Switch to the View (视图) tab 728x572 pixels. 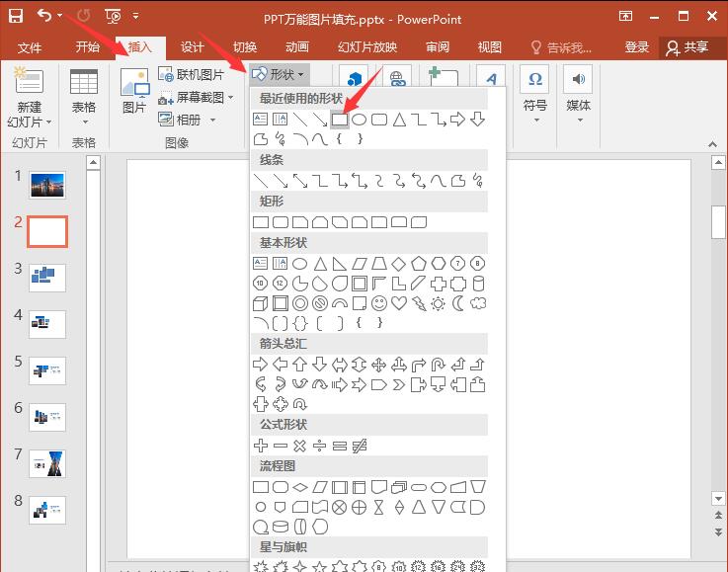490,47
